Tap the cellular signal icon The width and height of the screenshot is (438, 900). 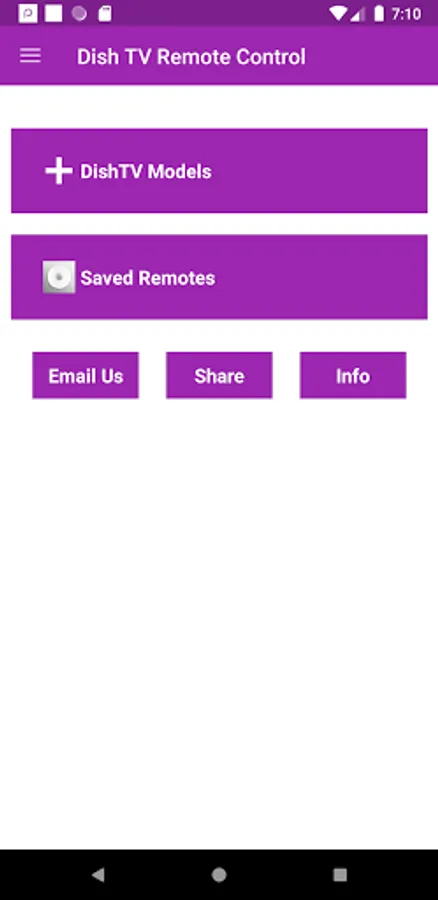[x=358, y=14]
